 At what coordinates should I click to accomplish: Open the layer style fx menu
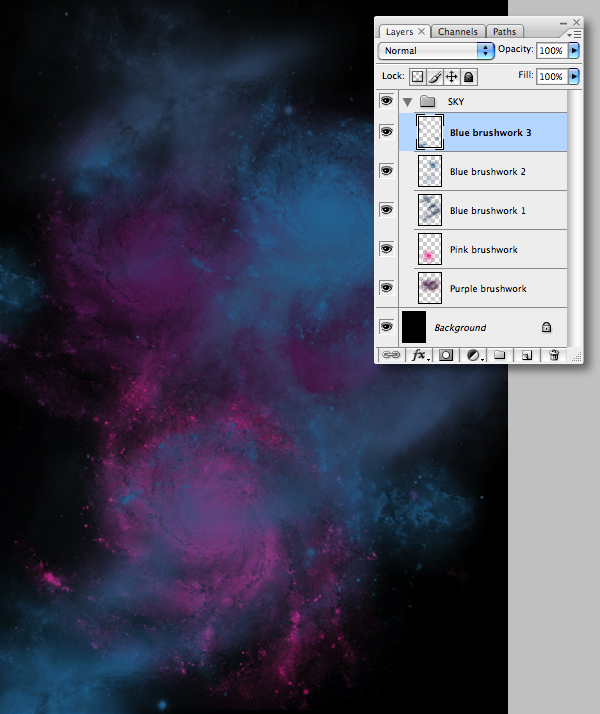420,355
